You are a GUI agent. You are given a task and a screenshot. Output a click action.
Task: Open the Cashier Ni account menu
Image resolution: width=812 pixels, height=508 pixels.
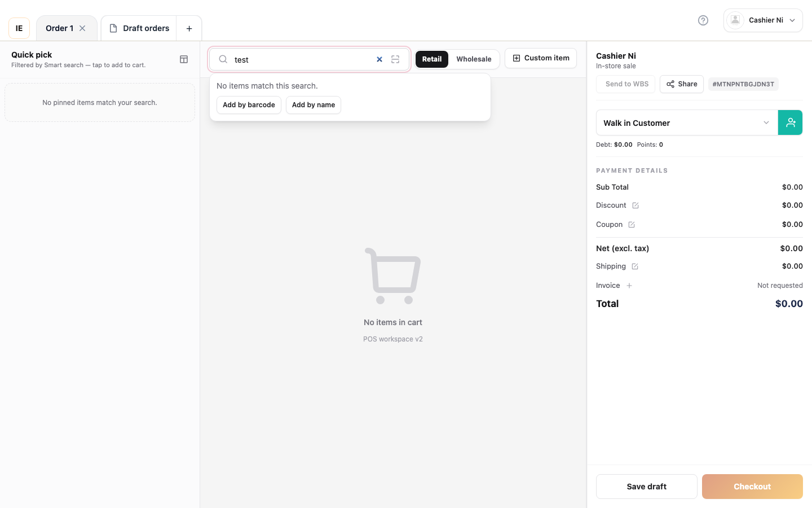[763, 20]
